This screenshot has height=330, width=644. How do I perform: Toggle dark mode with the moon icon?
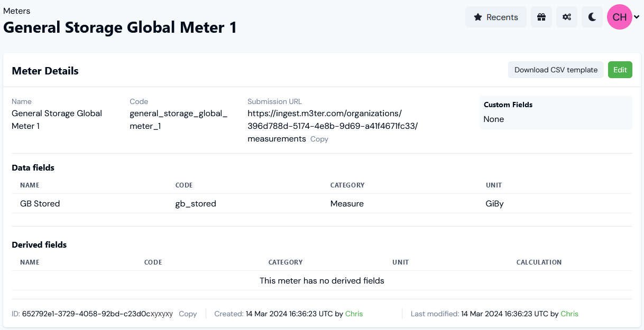pos(592,16)
